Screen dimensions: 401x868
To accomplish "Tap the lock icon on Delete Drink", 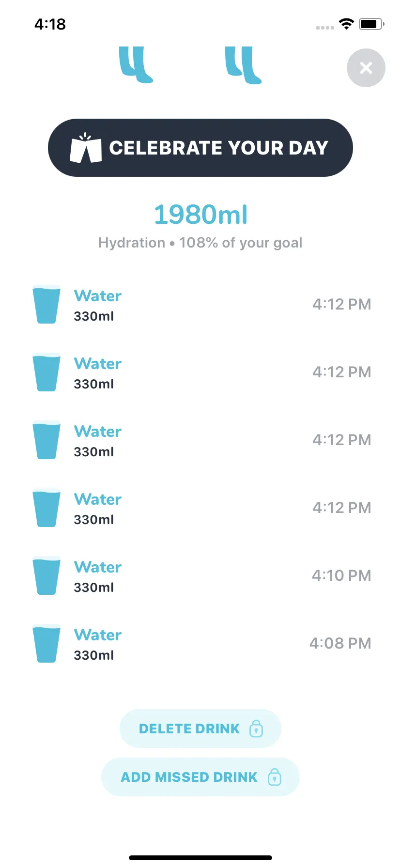I will (256, 728).
